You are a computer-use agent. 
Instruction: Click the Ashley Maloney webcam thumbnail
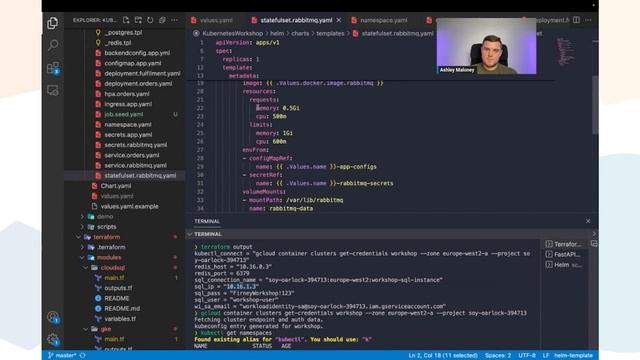[486, 46]
